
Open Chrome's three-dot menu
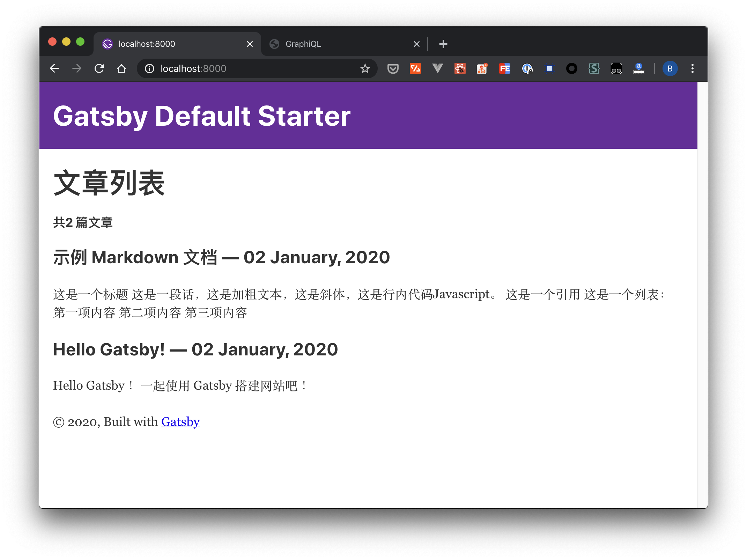pos(693,68)
